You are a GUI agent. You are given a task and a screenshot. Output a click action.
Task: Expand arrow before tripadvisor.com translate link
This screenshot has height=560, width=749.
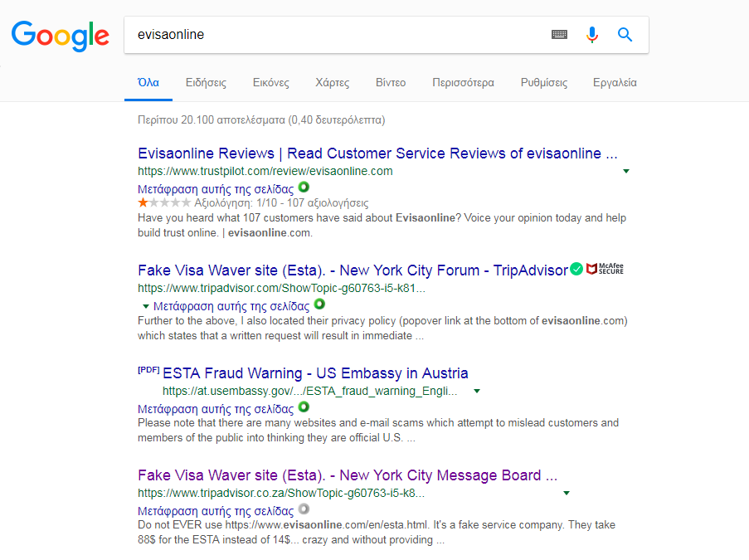[146, 306]
